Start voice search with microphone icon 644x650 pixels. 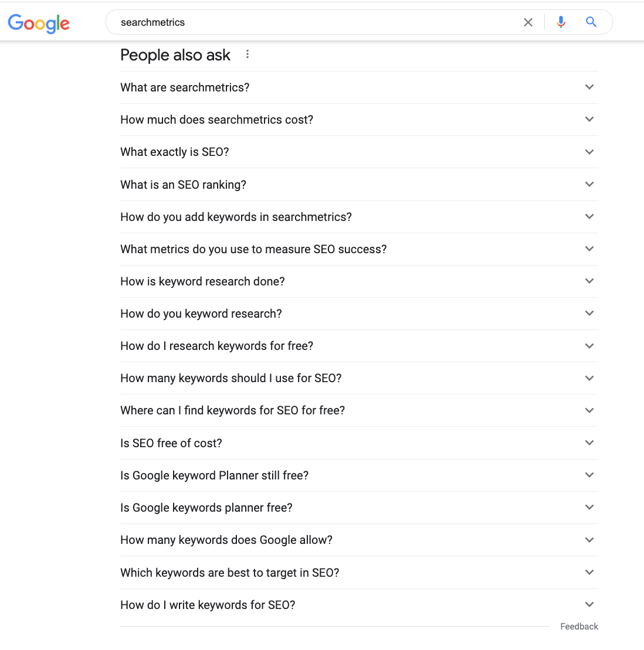coord(561,22)
